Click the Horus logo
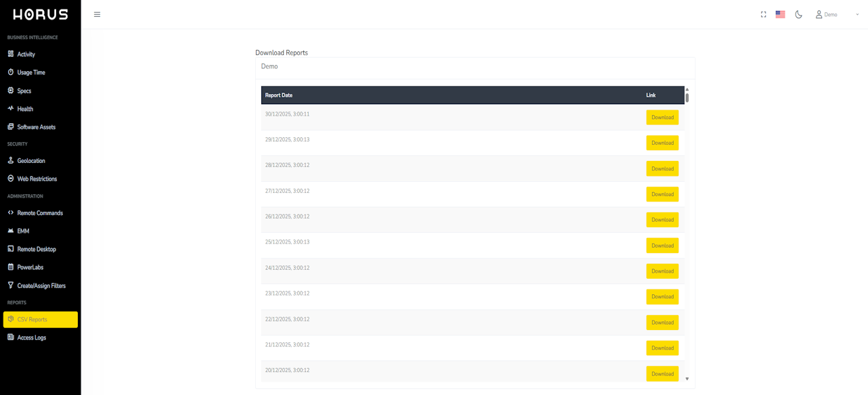Viewport: 868px width, 395px height. pos(41,14)
